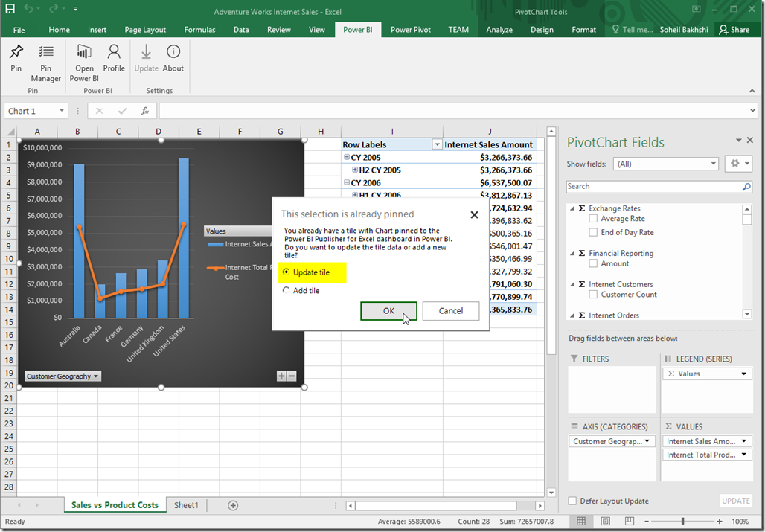The image size is (765, 532).
Task: Click the cancel X icon in formula bar
Action: (x=99, y=111)
